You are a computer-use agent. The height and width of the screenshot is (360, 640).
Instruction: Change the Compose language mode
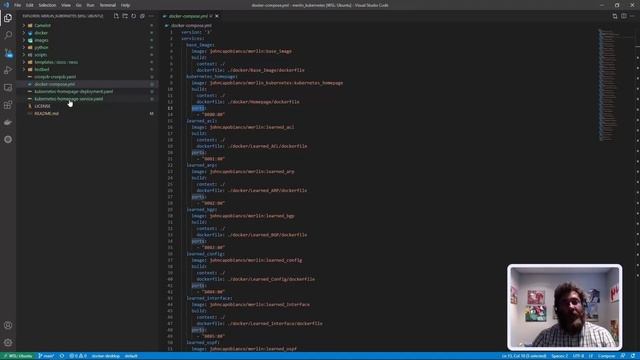(x=606, y=356)
